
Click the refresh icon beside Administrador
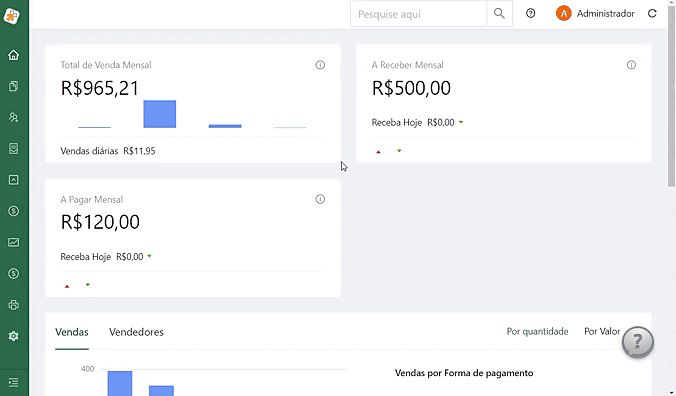pyautogui.click(x=652, y=14)
